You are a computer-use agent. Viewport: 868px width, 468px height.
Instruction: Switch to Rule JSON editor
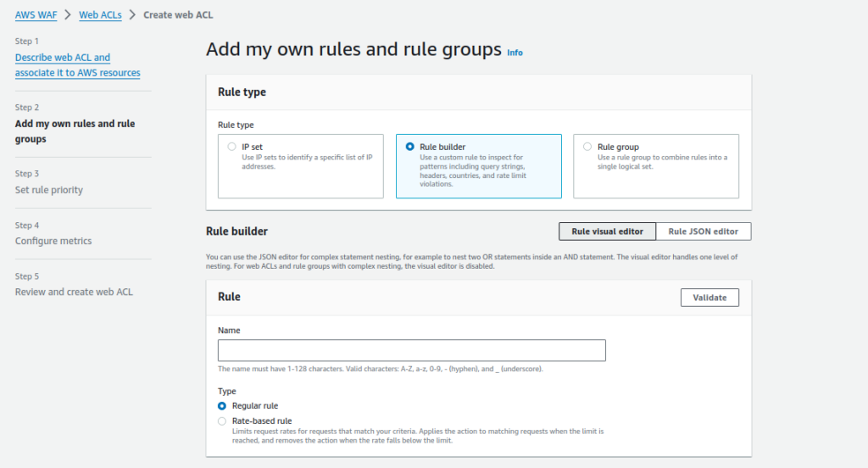[x=703, y=231]
